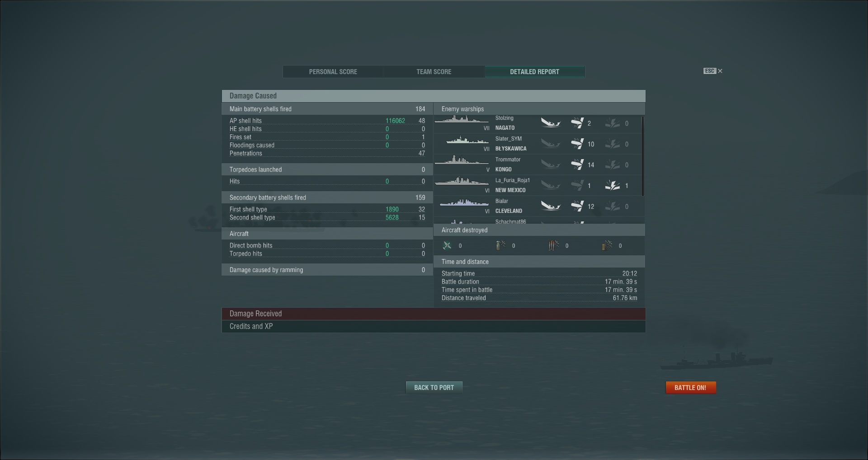Click the secondary hits icon for Blyskawica
The height and width of the screenshot is (460, 868).
613,144
